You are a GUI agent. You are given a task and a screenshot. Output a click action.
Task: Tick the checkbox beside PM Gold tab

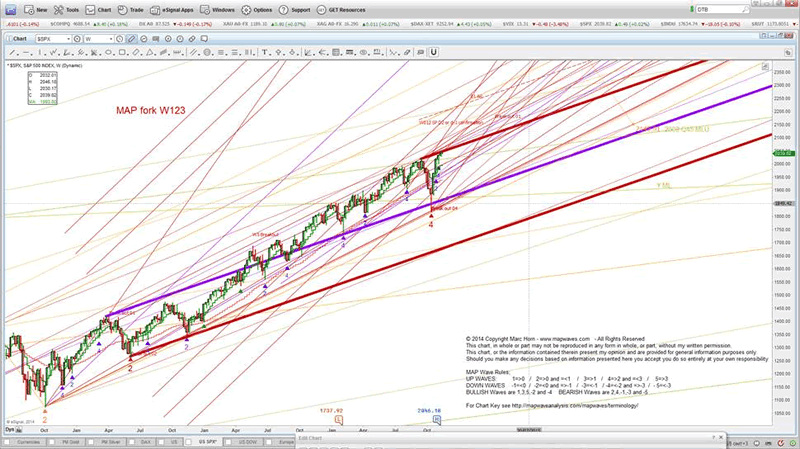click(x=52, y=442)
